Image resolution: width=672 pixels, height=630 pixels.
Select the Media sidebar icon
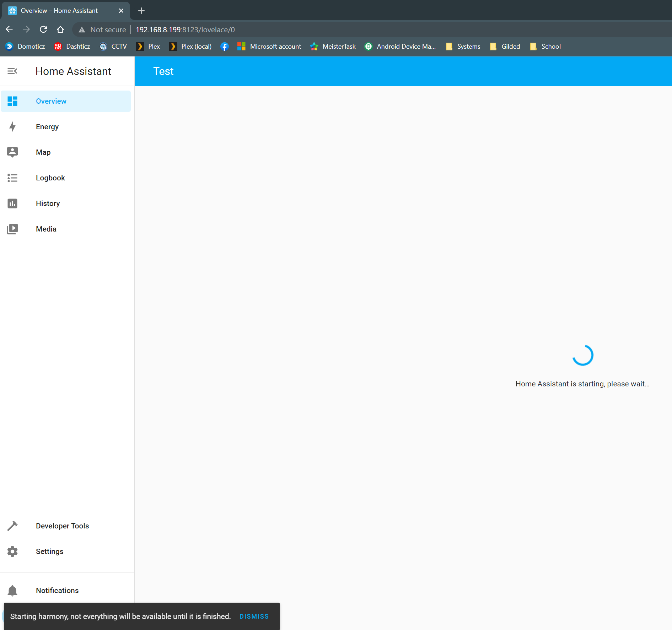click(x=12, y=229)
